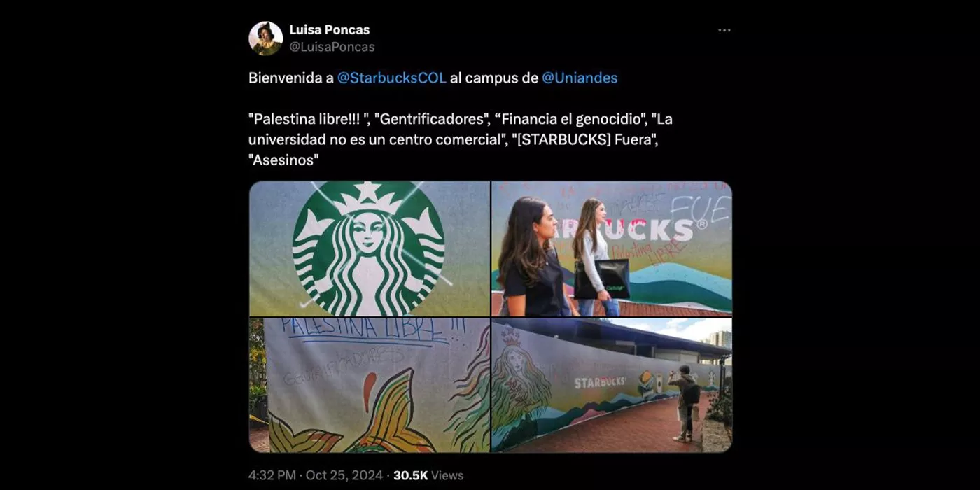Open the @LuisaPoncas handle link
The height and width of the screenshot is (490, 980).
pos(332,47)
